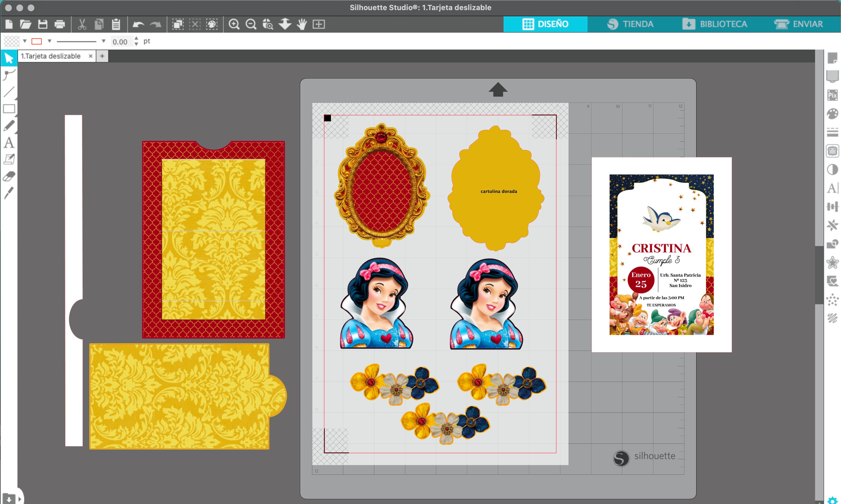Viewport: 841px width, 504px height.
Task: Open the BIBLIOTECA section
Action: [x=717, y=24]
